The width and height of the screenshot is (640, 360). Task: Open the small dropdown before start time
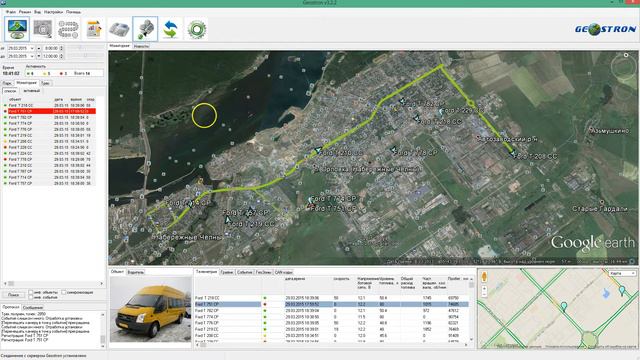pyautogui.click(x=39, y=48)
